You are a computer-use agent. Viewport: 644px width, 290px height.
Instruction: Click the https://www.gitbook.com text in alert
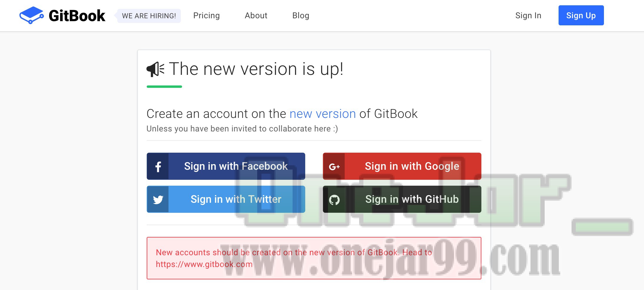pos(204,264)
